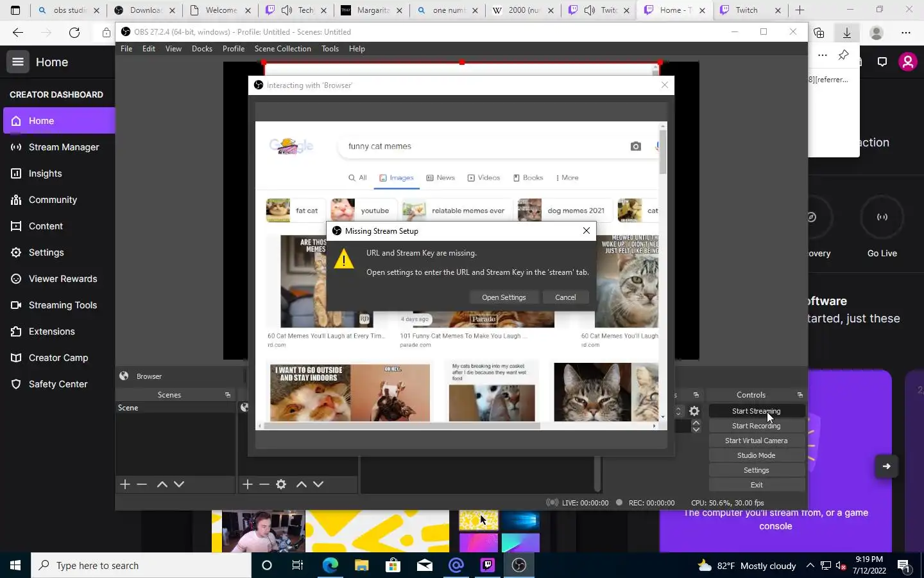Remove the scene with the Scenes minus icon
Image resolution: width=924 pixels, height=578 pixels.
[x=142, y=484]
